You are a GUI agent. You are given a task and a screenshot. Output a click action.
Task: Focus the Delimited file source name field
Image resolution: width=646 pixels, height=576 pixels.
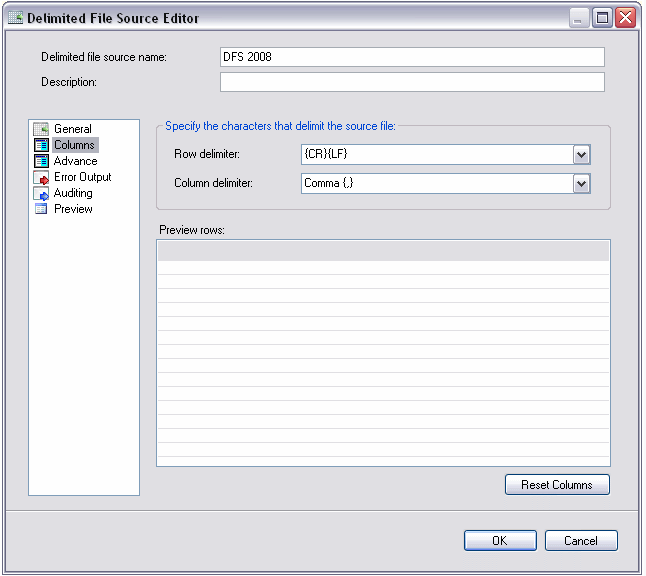[x=412, y=57]
